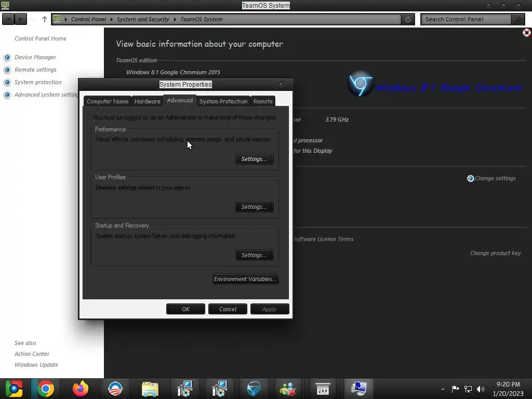Open the System Protection tab

click(223, 101)
